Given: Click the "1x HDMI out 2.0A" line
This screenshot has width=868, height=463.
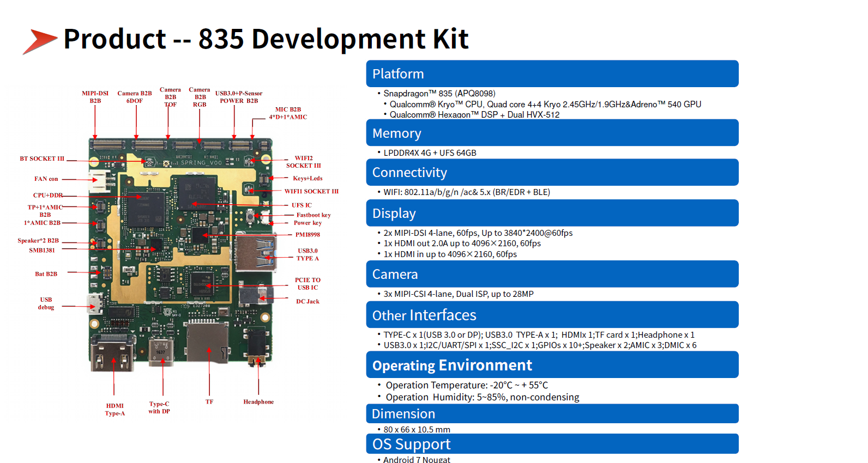Looking at the screenshot, I should [462, 243].
